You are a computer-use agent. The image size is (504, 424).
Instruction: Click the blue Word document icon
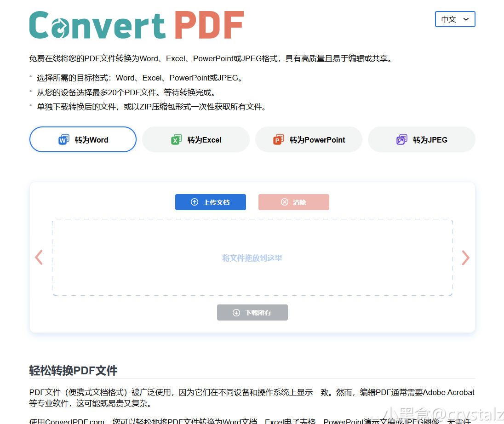63,139
